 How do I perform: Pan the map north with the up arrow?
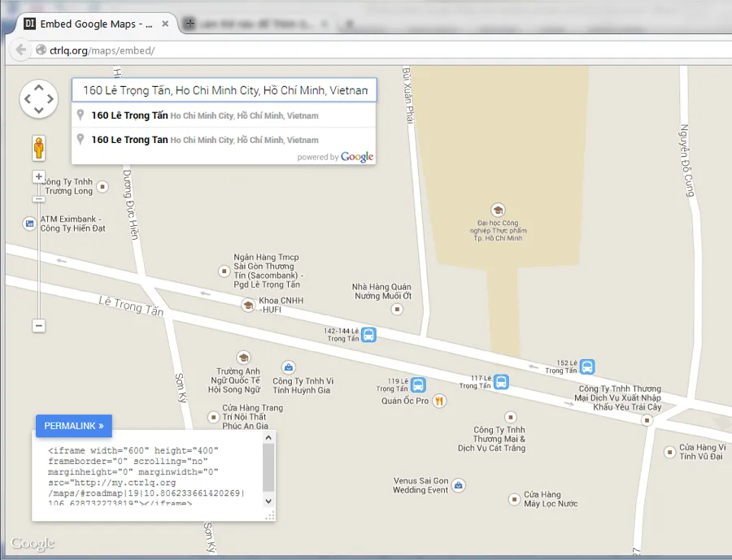[38, 85]
